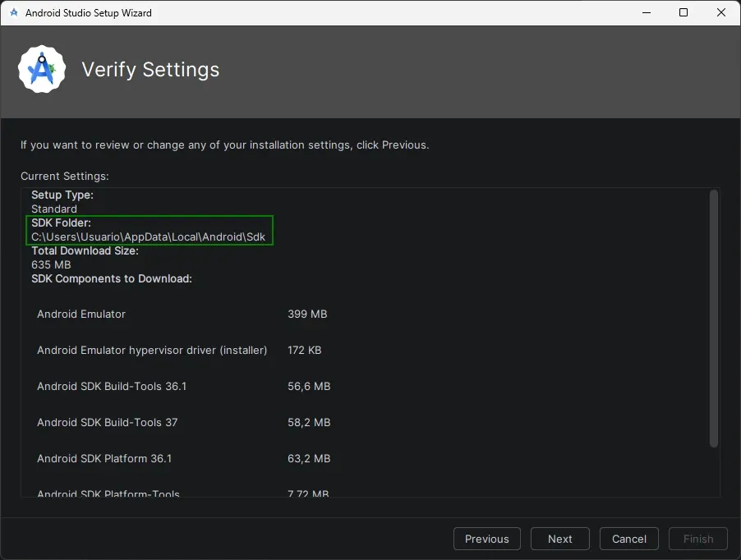This screenshot has height=560, width=741.
Task: Click the '635 MB' download size value
Action: click(51, 265)
